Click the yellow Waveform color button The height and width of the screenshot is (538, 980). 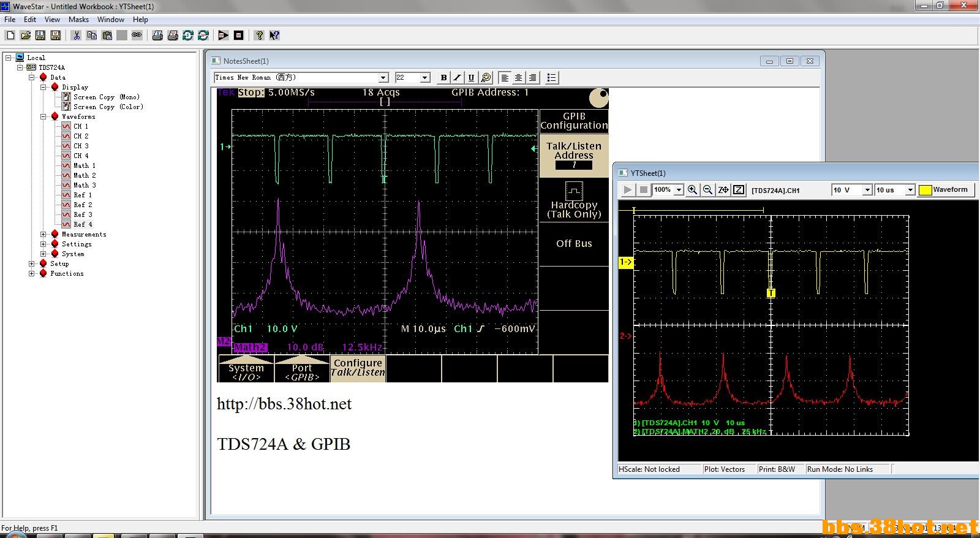pos(947,190)
